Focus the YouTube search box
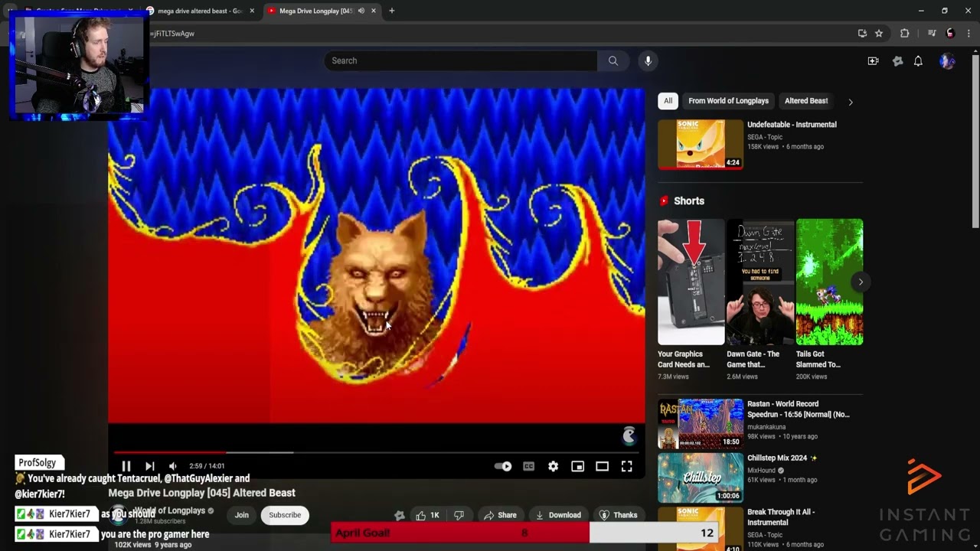 461,60
